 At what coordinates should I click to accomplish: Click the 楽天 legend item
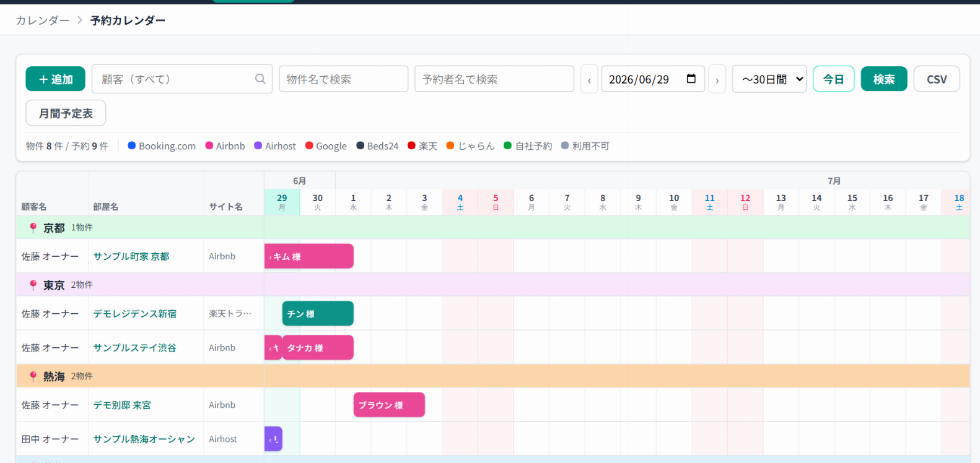[422, 146]
